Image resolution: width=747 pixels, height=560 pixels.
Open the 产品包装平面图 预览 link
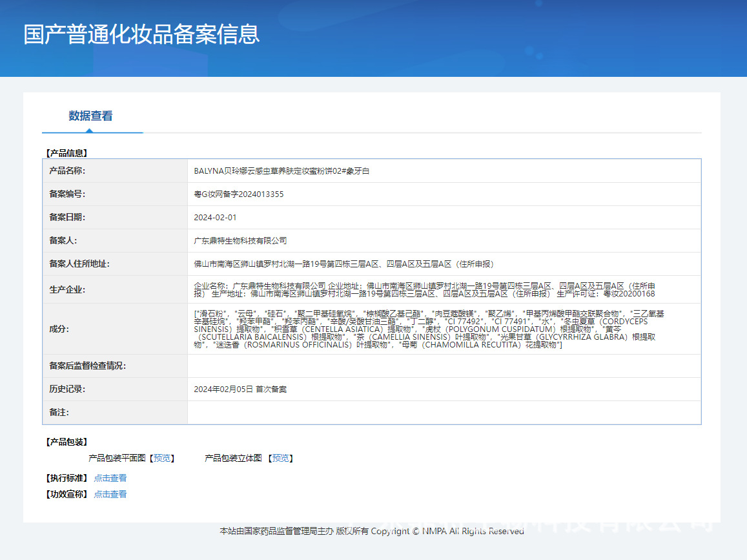tap(162, 458)
